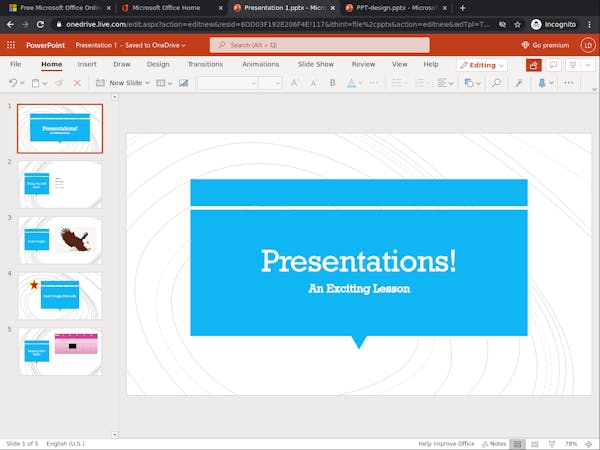Image resolution: width=600 pixels, height=450 pixels.
Task: Expand the Layout dropdown arrow
Action: point(170,83)
